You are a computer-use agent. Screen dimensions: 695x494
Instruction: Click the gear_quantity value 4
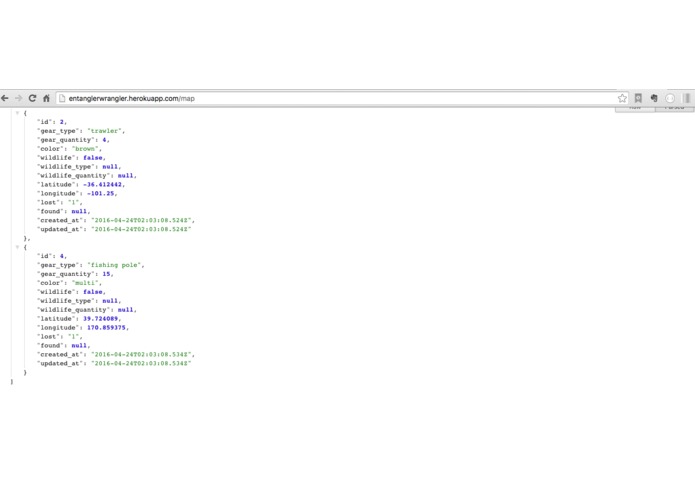point(105,140)
